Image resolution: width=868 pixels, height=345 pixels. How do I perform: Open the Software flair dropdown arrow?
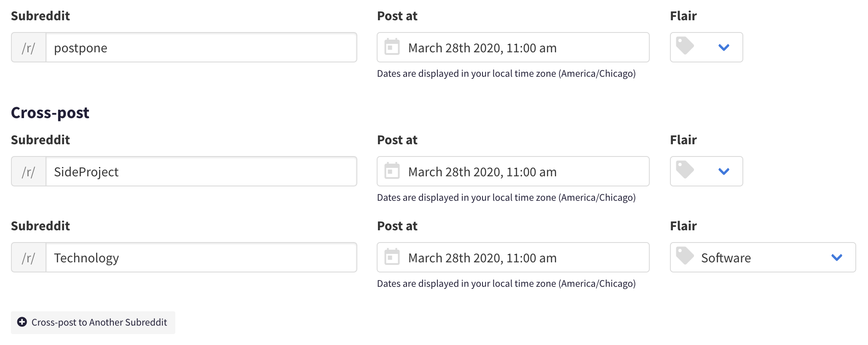pos(837,258)
